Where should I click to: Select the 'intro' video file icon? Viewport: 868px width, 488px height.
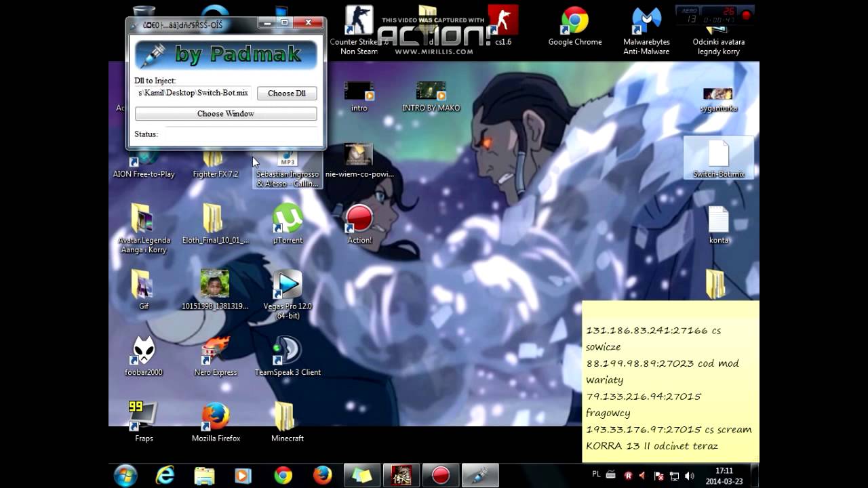359,96
